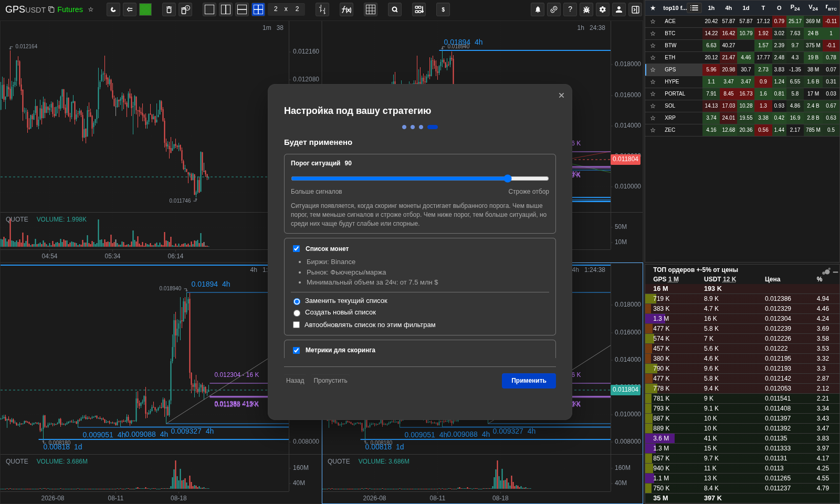Sort watchlist by the 1d column
The width and height of the screenshot is (840, 504).
(745, 8)
